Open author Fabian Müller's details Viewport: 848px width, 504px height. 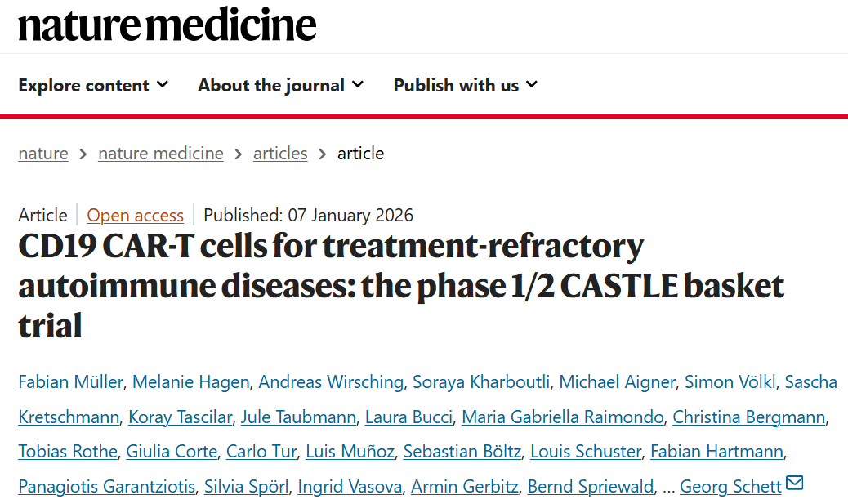point(70,381)
